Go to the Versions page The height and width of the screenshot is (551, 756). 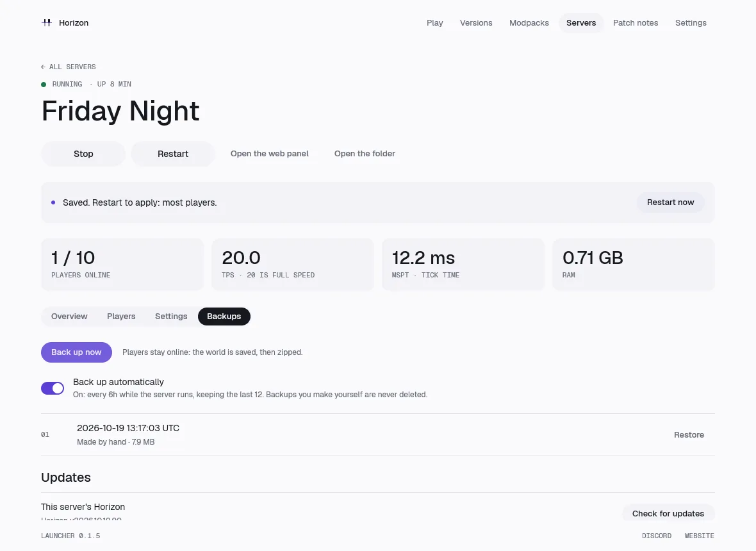point(476,22)
